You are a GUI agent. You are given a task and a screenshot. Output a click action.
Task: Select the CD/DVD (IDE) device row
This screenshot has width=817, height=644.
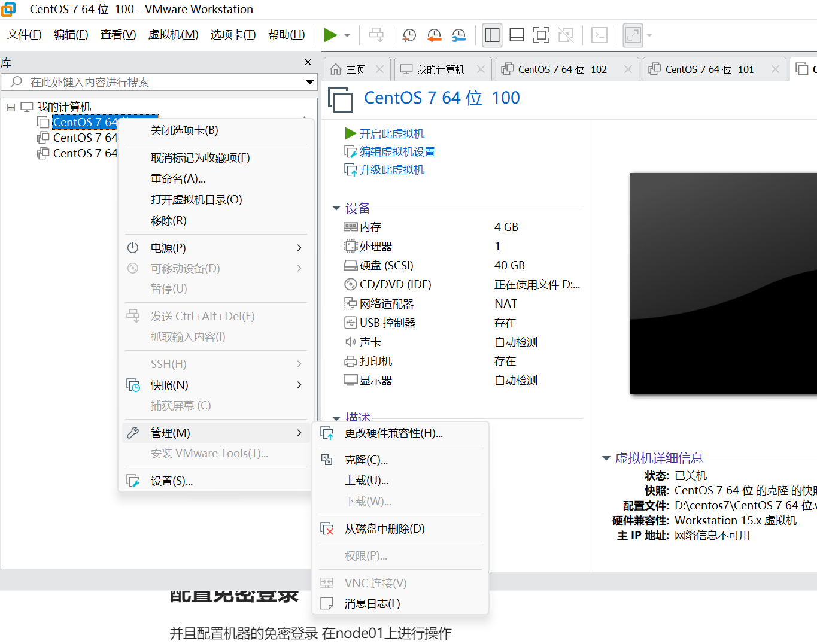pos(462,285)
